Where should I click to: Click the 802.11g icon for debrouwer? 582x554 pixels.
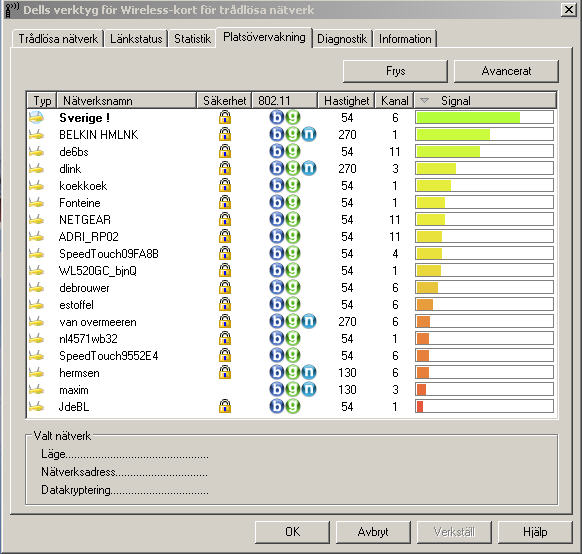(x=293, y=287)
